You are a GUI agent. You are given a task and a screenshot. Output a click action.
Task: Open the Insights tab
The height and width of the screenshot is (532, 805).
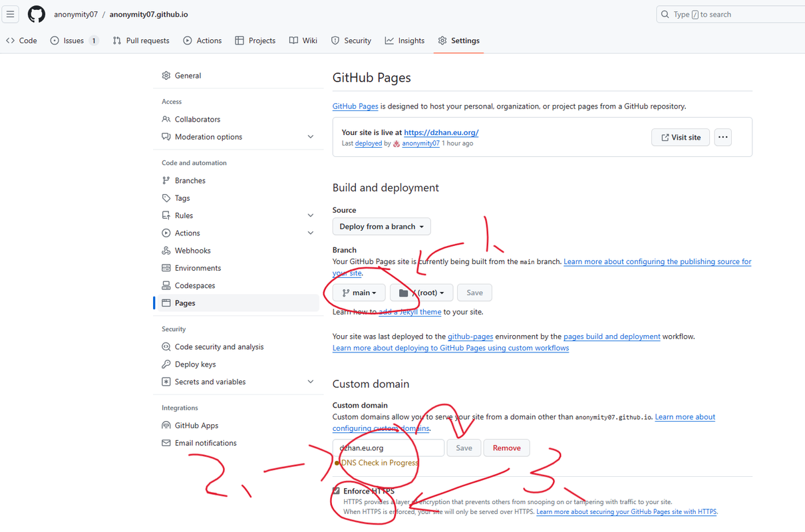pyautogui.click(x=404, y=41)
